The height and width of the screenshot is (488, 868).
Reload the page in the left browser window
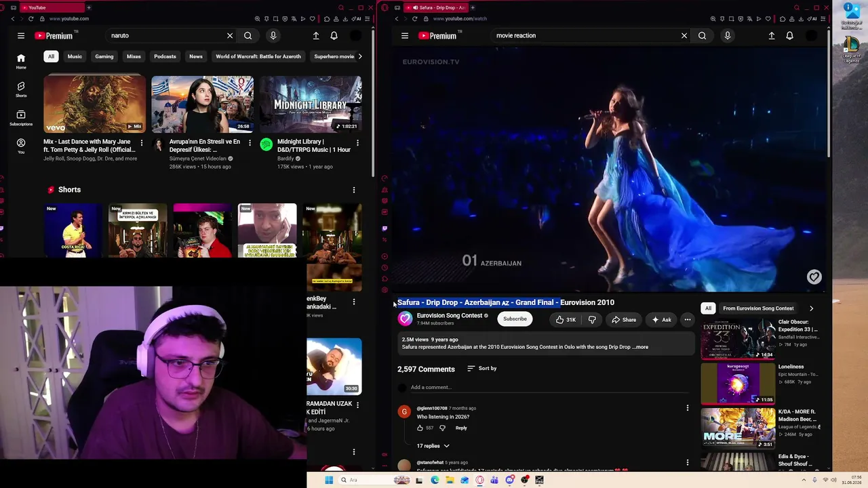pyautogui.click(x=31, y=19)
